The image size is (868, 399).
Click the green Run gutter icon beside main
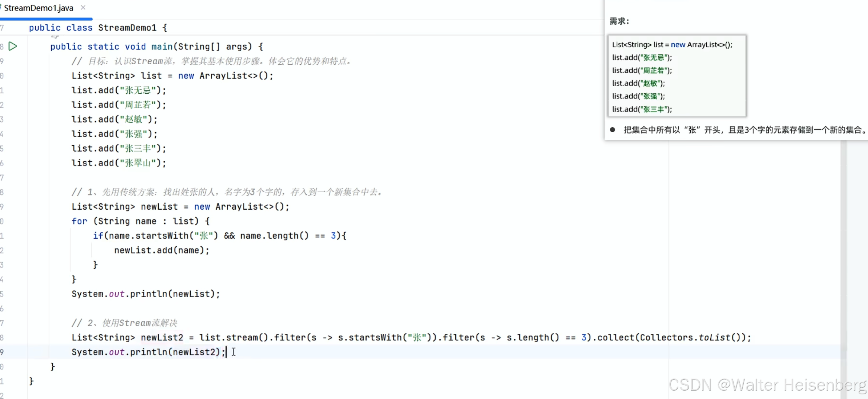coord(13,46)
